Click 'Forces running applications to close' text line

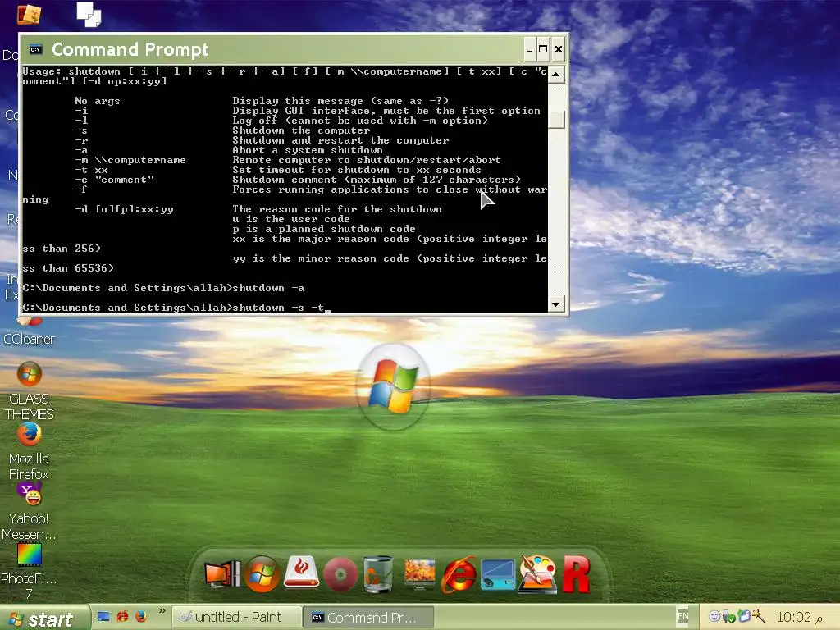[390, 189]
